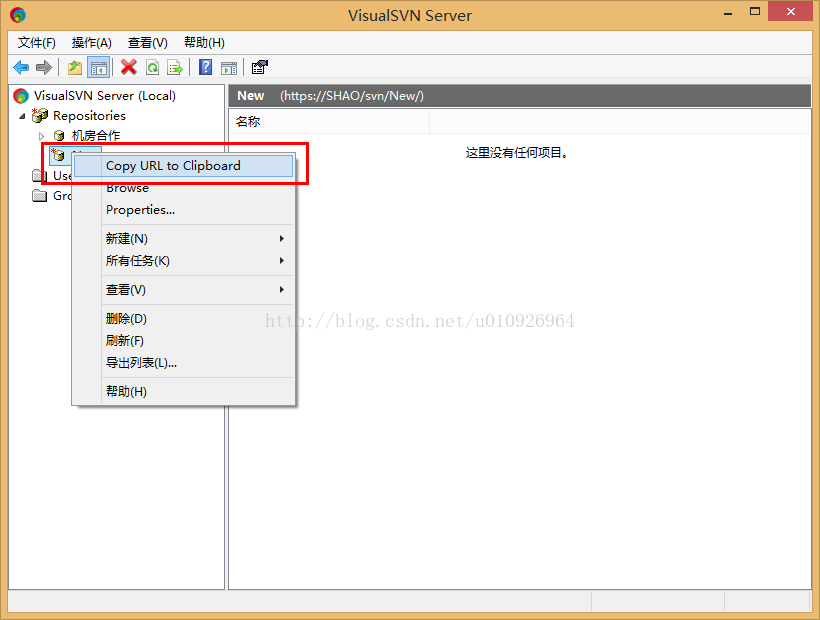Open help with the blue question icon
The height and width of the screenshot is (620, 820).
[206, 67]
